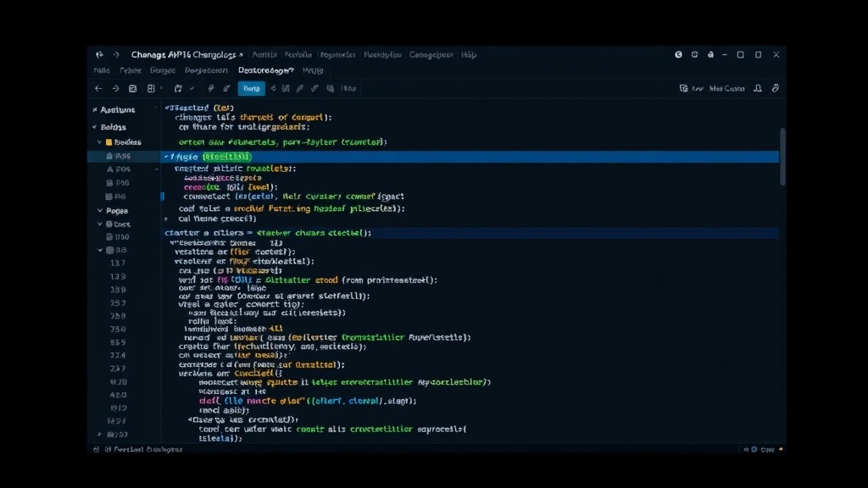Open the last item of the second menu row
This screenshot has width=868, height=488.
tap(313, 71)
